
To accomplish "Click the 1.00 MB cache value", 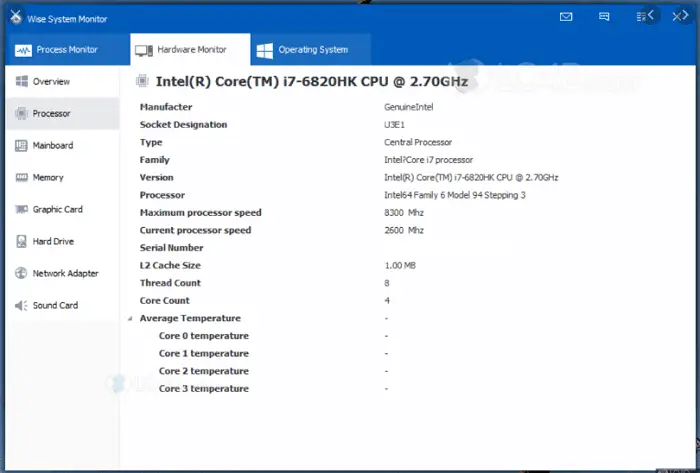I will pyautogui.click(x=400, y=266).
